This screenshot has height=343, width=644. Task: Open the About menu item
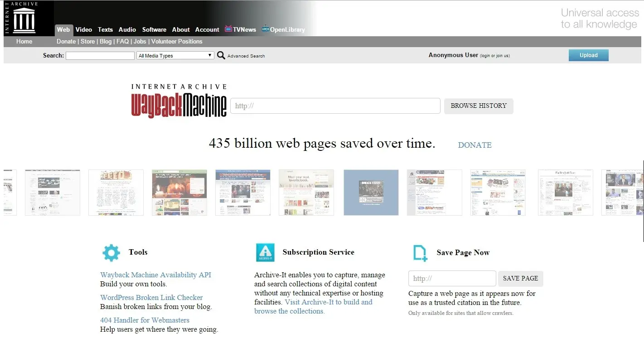(x=181, y=29)
